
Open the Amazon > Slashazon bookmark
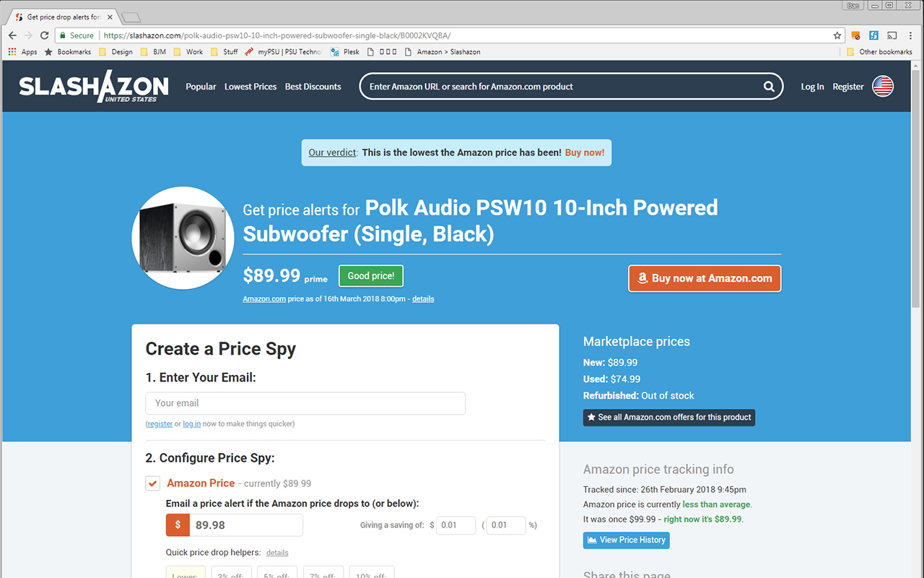click(x=443, y=52)
